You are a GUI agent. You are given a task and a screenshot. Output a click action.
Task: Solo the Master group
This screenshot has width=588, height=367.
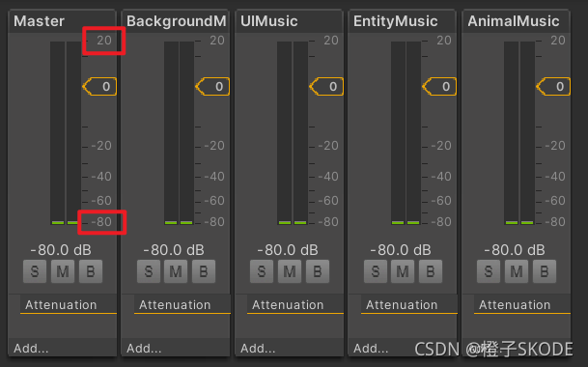pyautogui.click(x=35, y=271)
